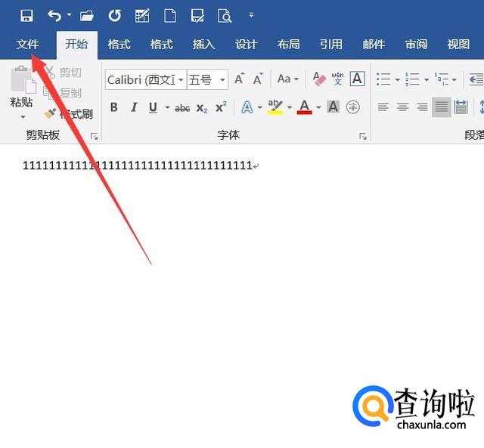Screen dimensions: 484x448
Task: Click the Text Effects outlined A icon
Action: (x=247, y=107)
